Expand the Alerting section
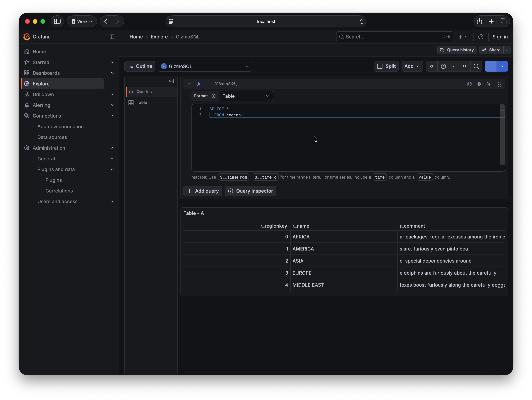The height and width of the screenshot is (400, 532). point(112,105)
